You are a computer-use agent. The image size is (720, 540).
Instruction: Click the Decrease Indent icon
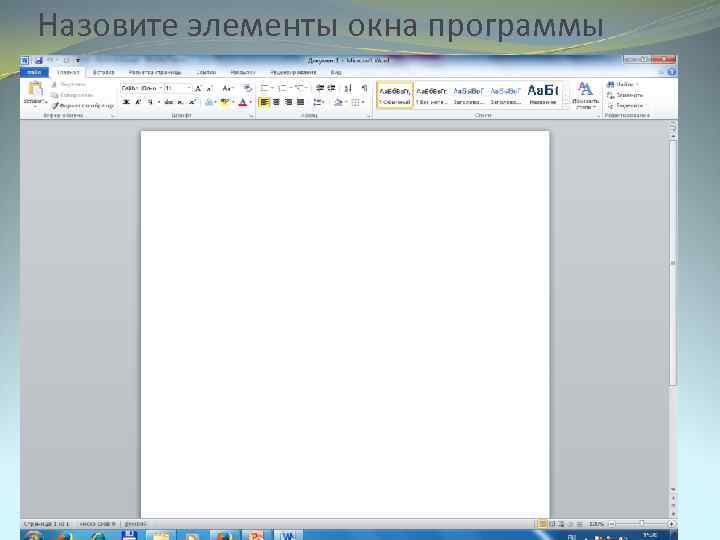coord(320,88)
